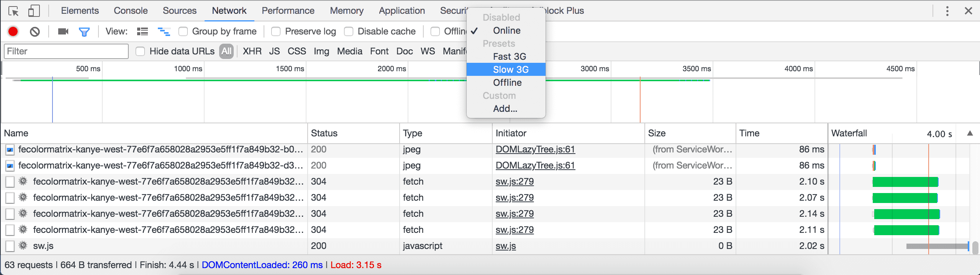Click the capture screenshots camera icon
The height and width of the screenshot is (275, 980).
tap(63, 31)
